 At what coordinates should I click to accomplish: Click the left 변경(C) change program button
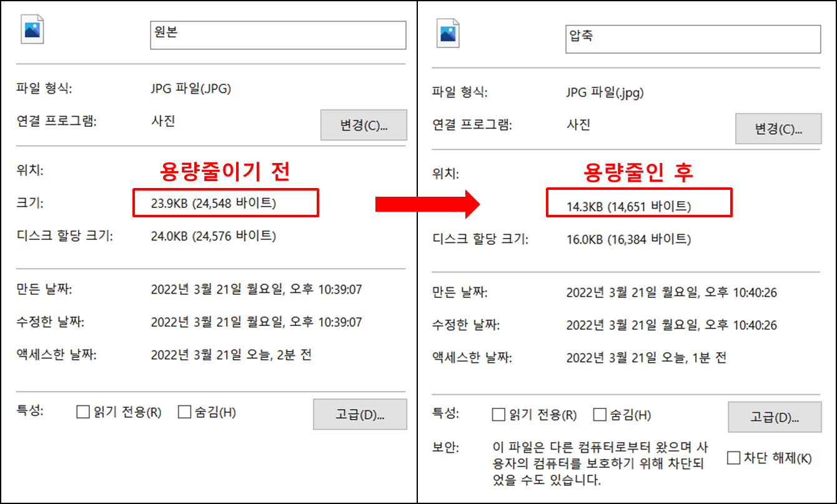364,125
